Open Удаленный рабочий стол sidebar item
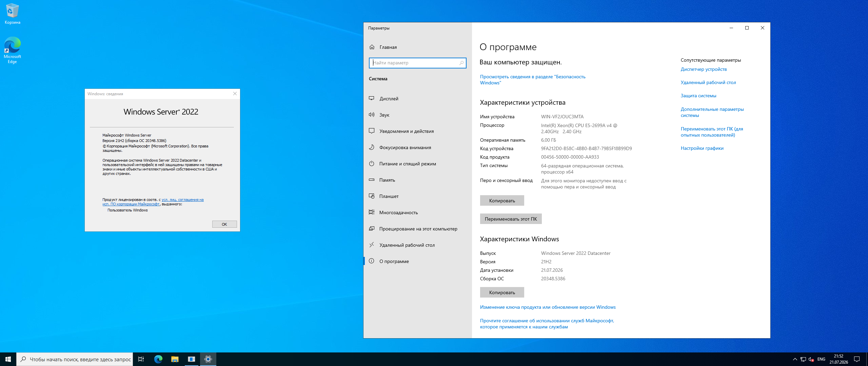Screen dimensions: 868x366 click(x=417, y=245)
